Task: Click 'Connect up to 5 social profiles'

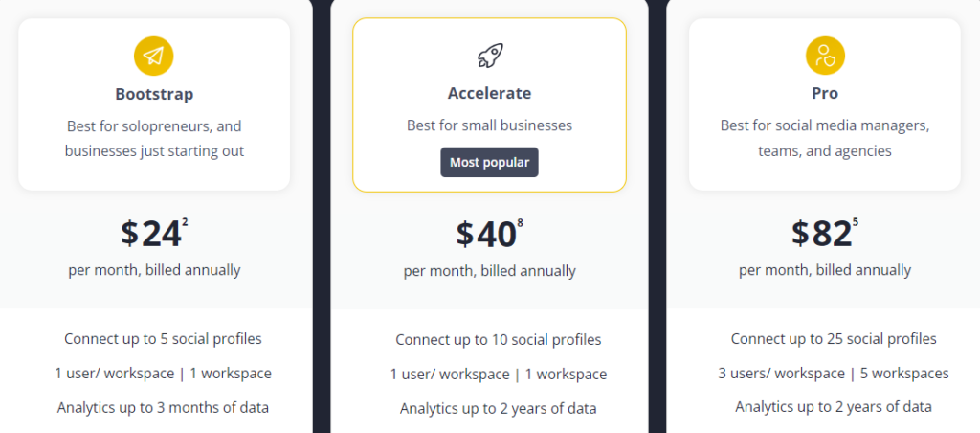Action: (x=163, y=339)
